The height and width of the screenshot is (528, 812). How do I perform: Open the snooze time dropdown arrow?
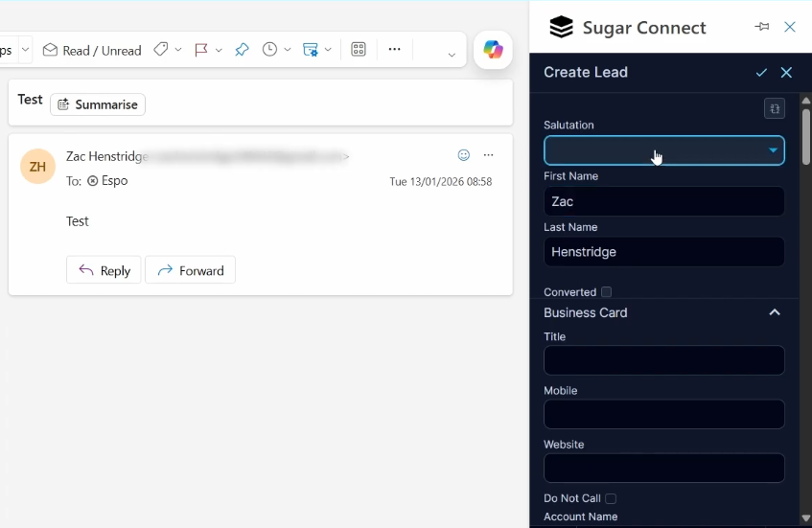click(x=288, y=50)
